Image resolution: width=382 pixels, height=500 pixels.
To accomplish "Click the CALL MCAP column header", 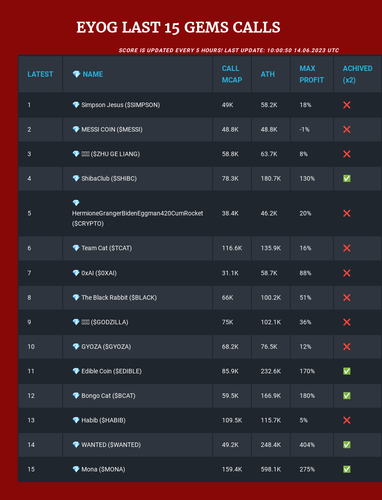I will pos(232,74).
